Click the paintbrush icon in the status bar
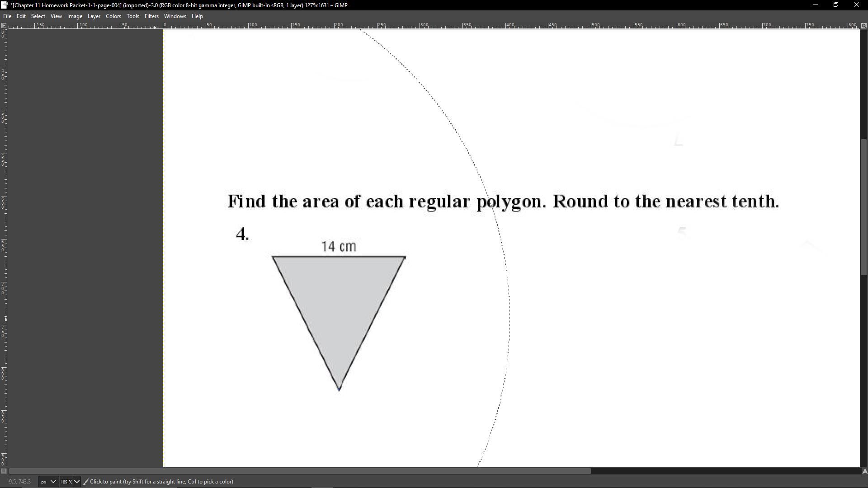This screenshot has height=488, width=868. (85, 482)
